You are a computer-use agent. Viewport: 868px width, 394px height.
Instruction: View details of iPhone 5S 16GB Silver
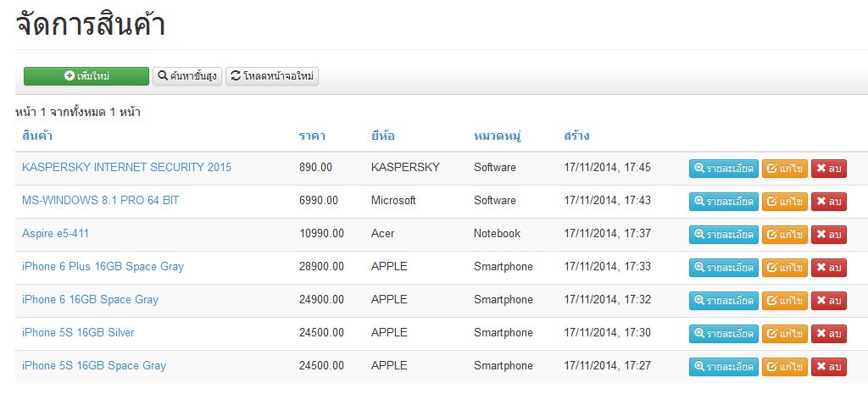tap(724, 334)
